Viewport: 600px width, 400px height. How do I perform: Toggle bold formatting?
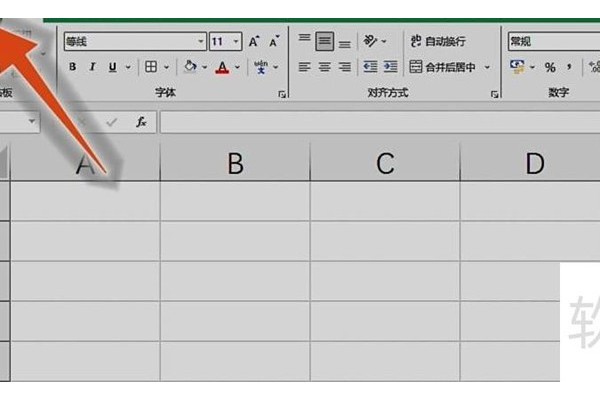pyautogui.click(x=72, y=67)
